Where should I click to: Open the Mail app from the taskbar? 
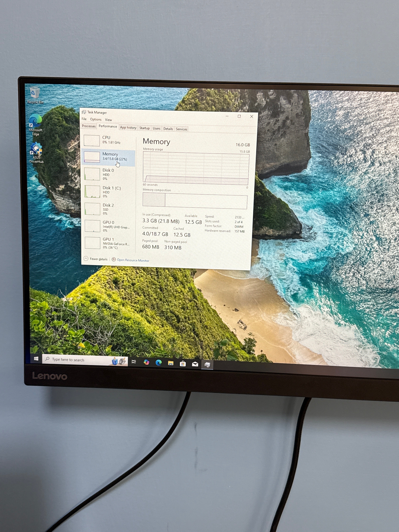click(x=195, y=364)
